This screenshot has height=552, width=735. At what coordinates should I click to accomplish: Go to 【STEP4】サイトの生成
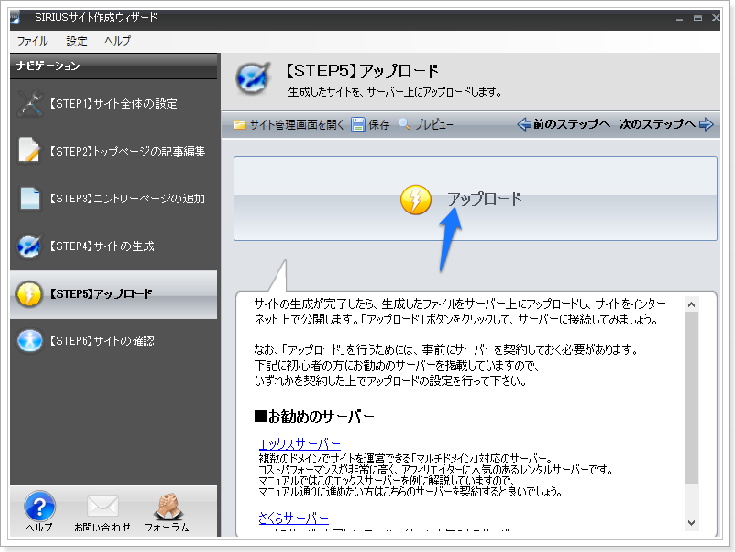pyautogui.click(x=114, y=246)
